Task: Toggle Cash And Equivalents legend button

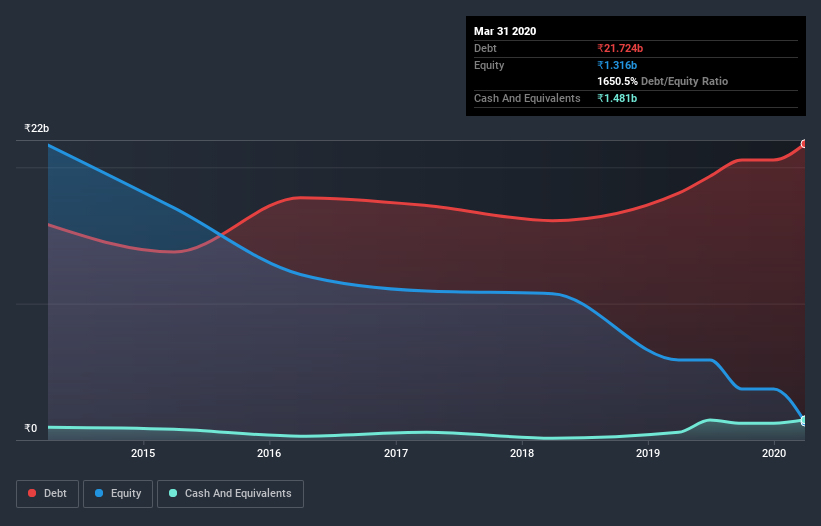Action: point(230,494)
